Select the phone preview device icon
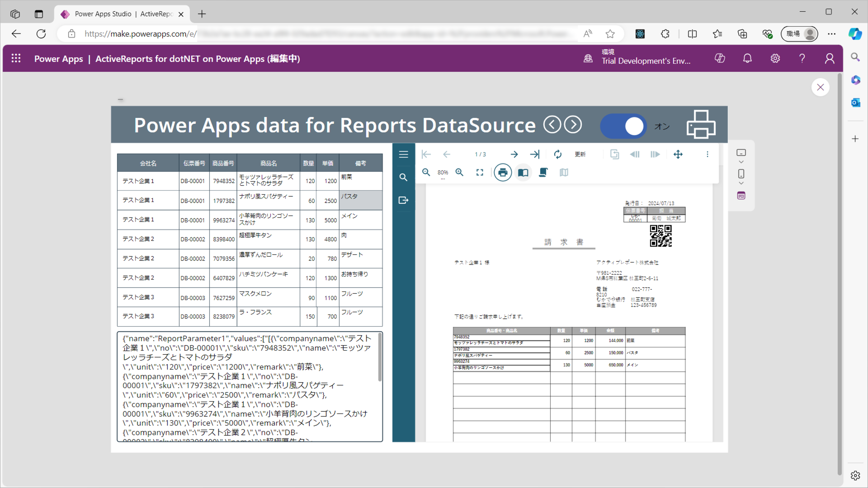The height and width of the screenshot is (488, 868). 741,174
